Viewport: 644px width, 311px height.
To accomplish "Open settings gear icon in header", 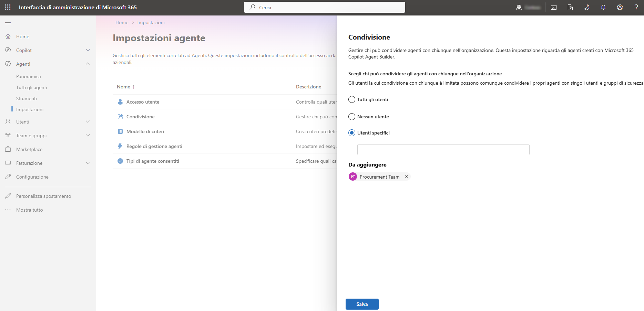I will [x=620, y=7].
